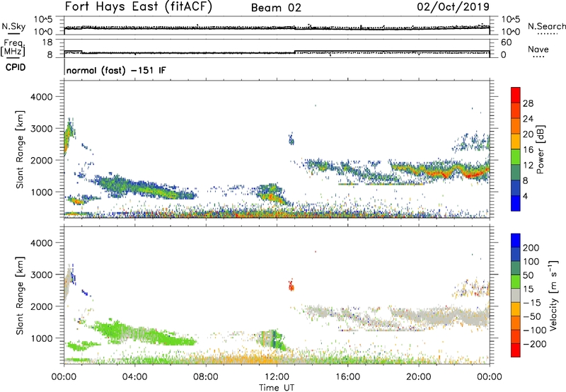Image resolution: width=566 pixels, height=392 pixels.
Task: Click the 08:00 time tick label
Action: [206, 377]
